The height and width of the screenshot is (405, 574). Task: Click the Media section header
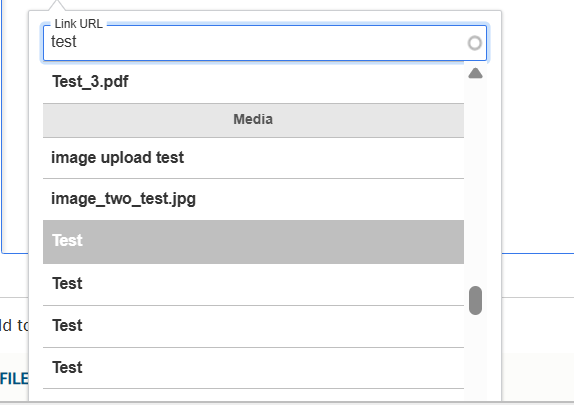coord(253,120)
